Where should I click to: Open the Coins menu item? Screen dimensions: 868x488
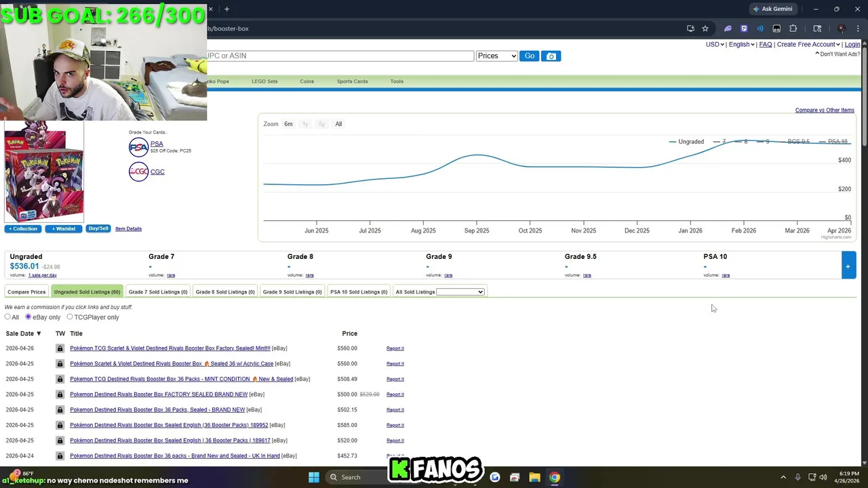(x=307, y=81)
